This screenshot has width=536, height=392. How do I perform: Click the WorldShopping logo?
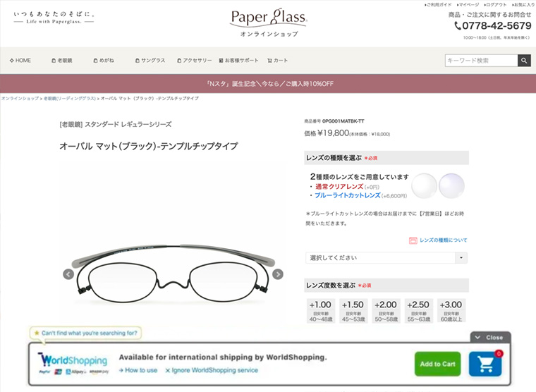click(73, 364)
